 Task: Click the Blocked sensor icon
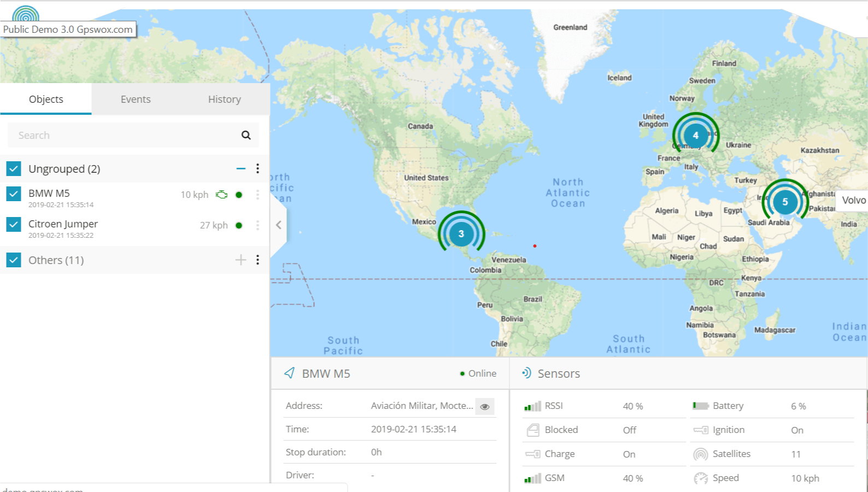533,430
